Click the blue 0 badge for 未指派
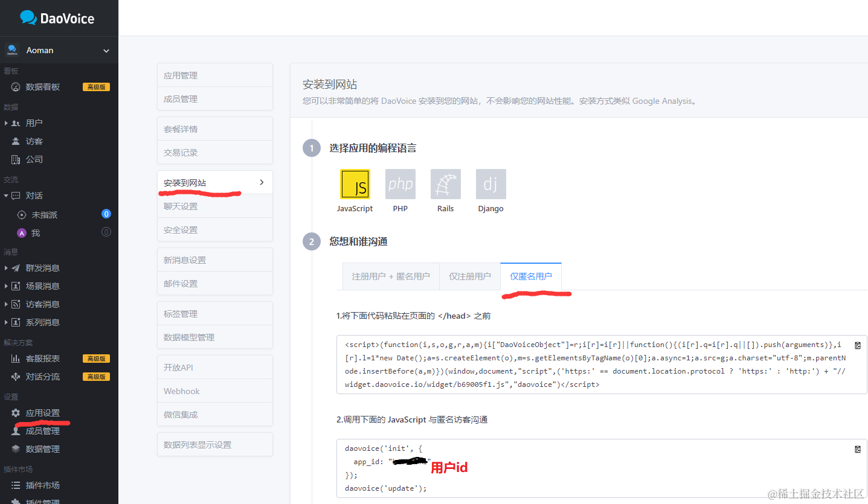Screen dimensions: 868x504 click(106, 214)
